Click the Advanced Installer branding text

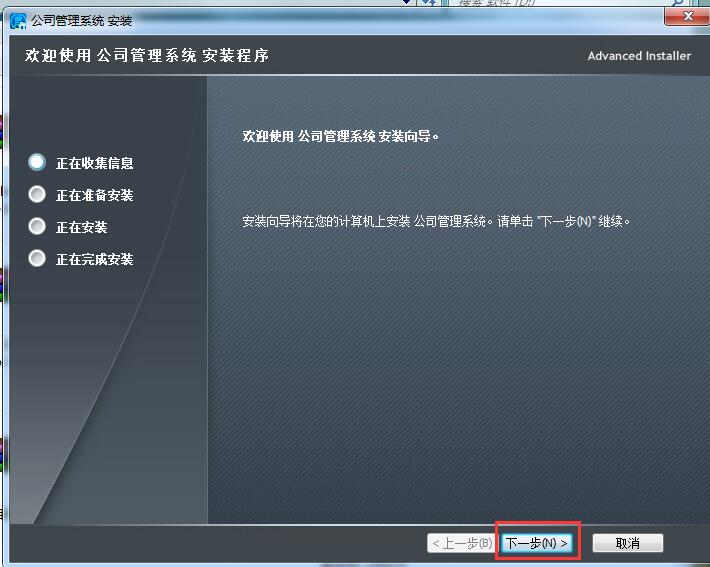coord(639,56)
